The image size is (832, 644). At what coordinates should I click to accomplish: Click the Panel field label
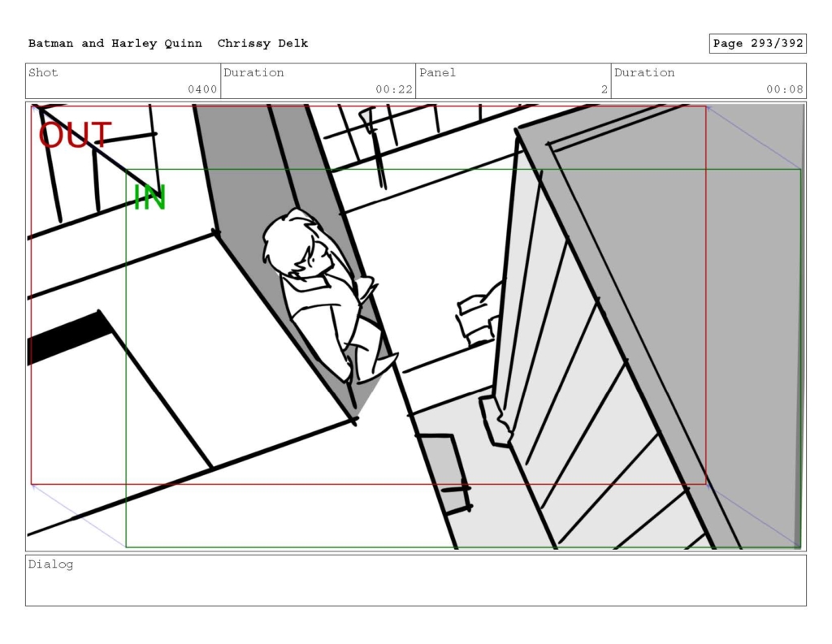click(437, 72)
